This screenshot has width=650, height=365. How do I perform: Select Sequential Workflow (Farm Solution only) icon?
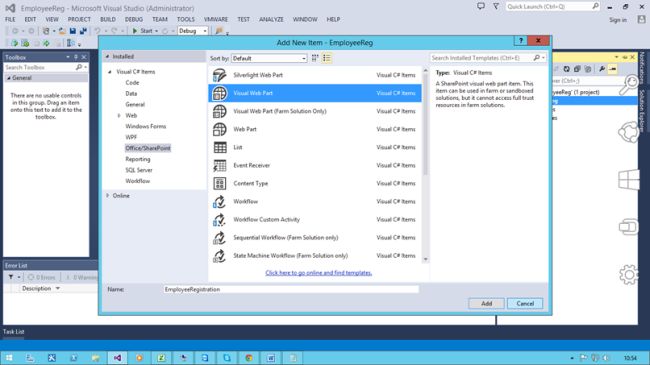click(220, 238)
